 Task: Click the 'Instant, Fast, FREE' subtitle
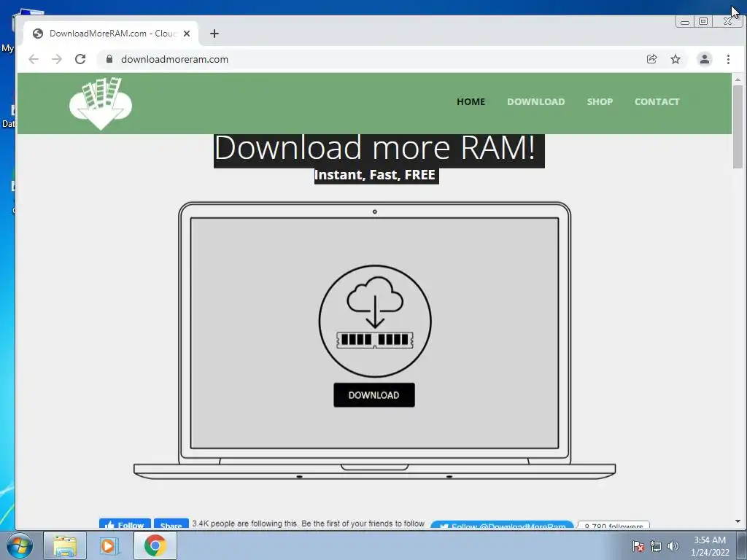pyautogui.click(x=375, y=175)
